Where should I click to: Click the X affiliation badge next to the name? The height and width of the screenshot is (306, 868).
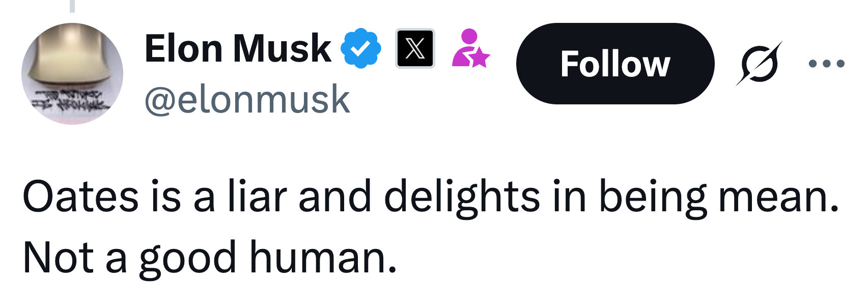click(415, 48)
